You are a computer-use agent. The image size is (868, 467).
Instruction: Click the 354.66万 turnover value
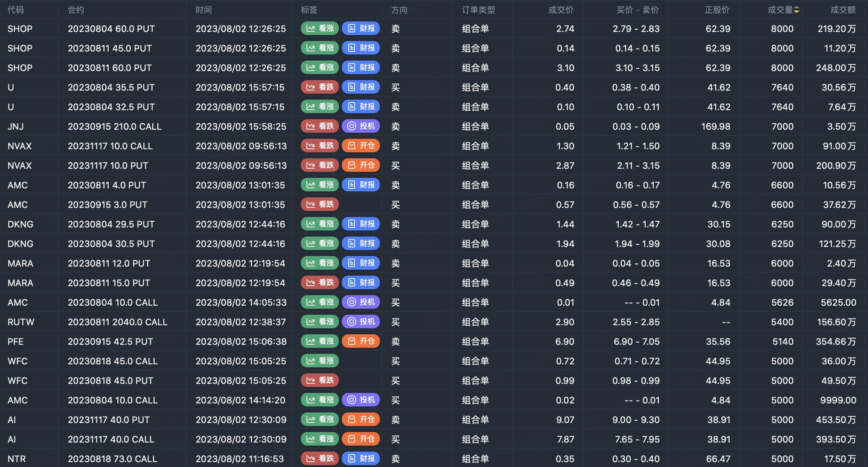point(836,341)
